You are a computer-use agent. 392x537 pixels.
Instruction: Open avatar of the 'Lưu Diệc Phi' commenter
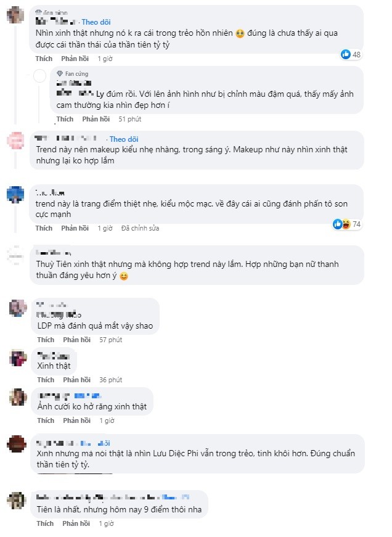click(x=16, y=443)
